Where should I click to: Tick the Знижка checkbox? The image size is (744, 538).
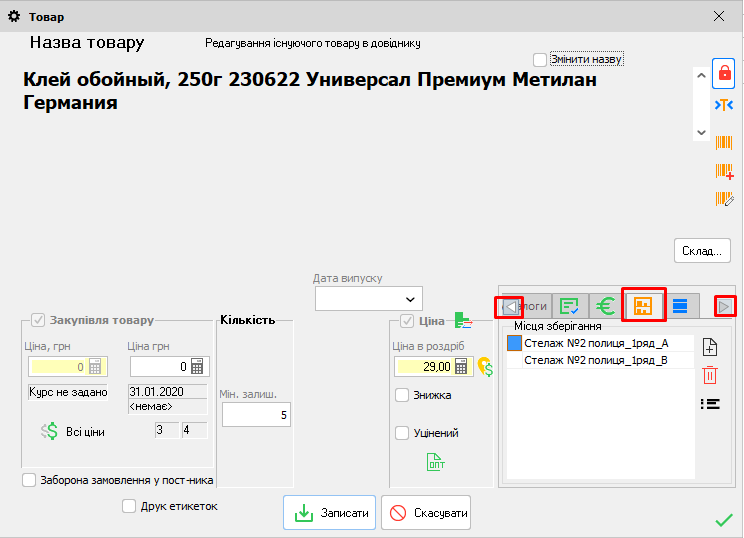[x=402, y=395]
